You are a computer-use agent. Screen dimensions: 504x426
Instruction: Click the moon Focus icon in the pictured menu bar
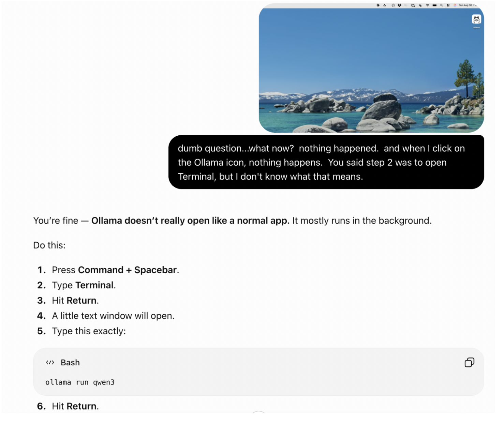[x=420, y=5]
